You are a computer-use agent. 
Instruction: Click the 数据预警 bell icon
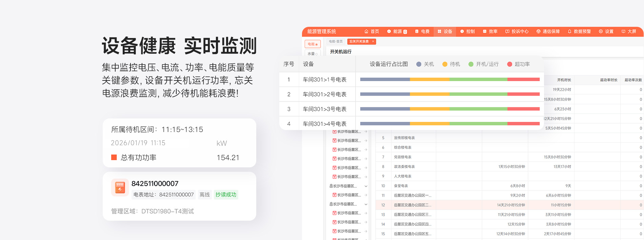pyautogui.click(x=569, y=32)
